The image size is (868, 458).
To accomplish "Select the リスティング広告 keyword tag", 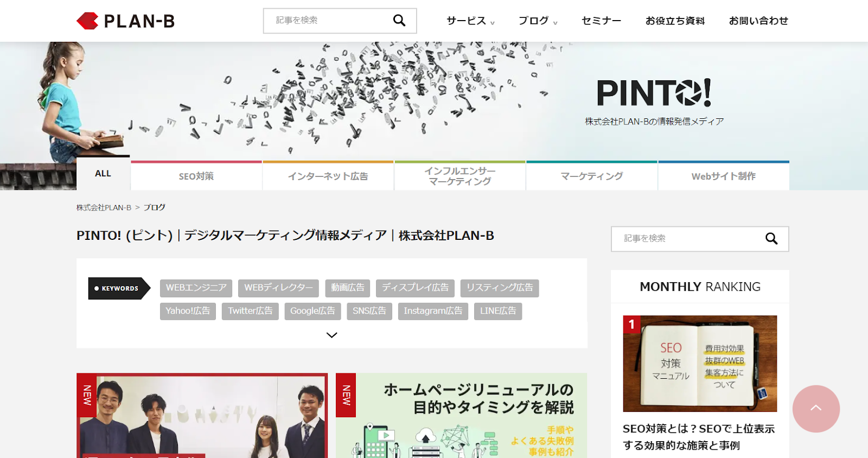I will tap(500, 288).
